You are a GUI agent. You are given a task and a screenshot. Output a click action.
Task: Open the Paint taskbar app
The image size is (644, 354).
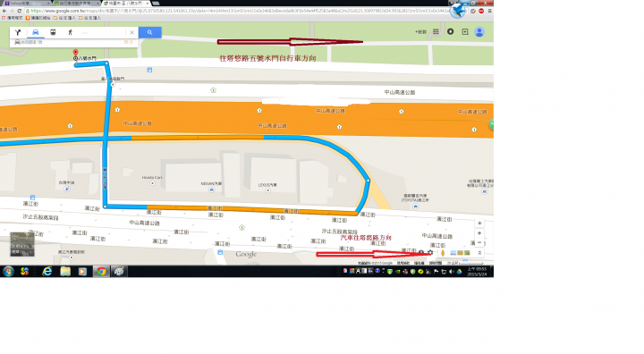[119, 272]
